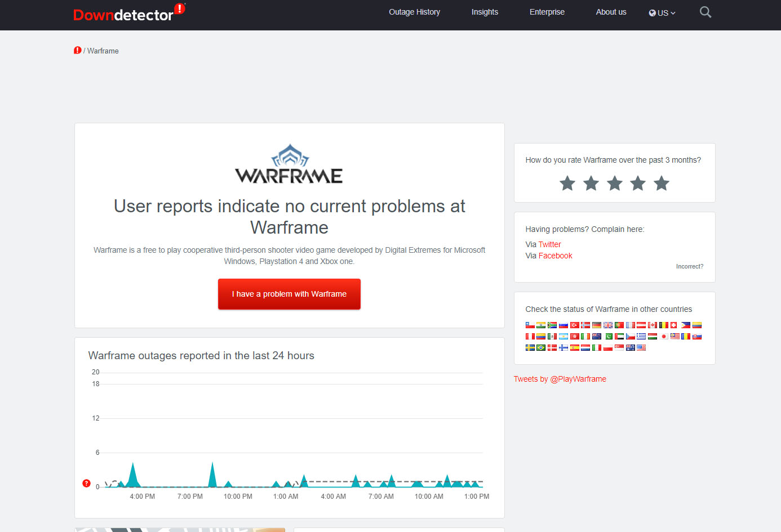Click the Germany flag
Image resolution: width=781 pixels, height=532 pixels.
597,325
